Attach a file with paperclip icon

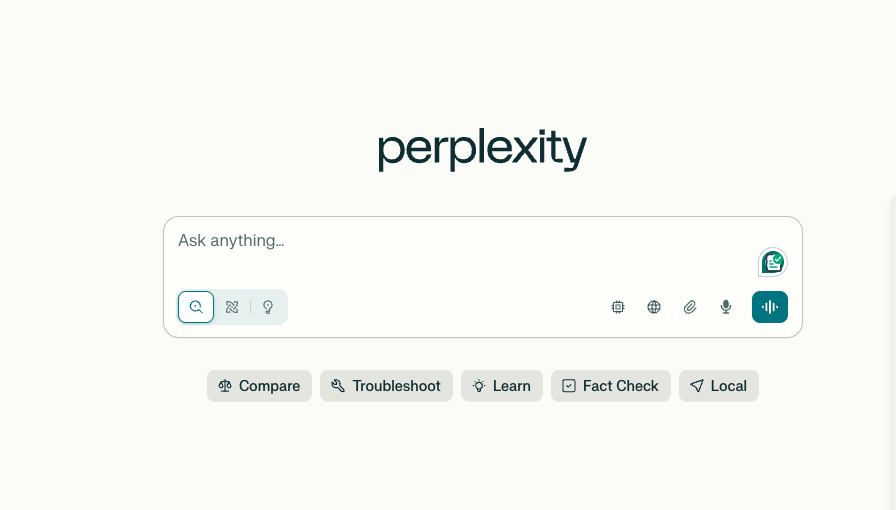(690, 307)
